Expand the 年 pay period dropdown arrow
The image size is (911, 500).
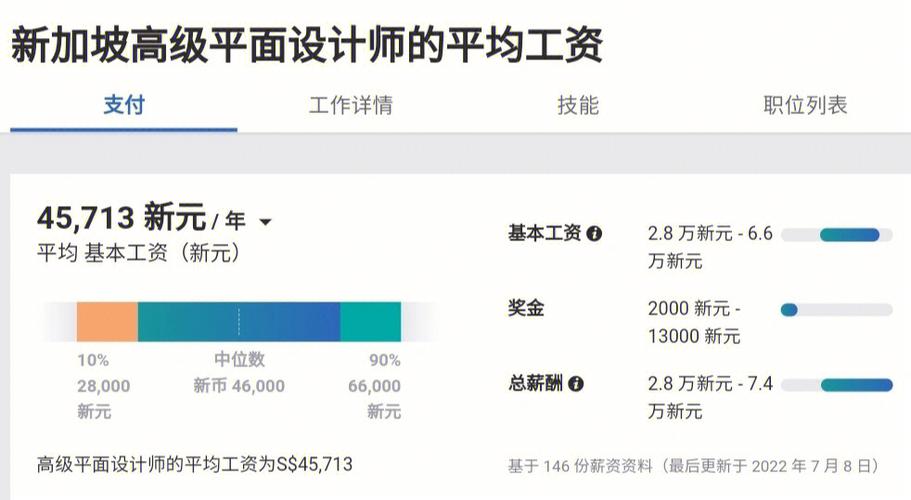(265, 222)
